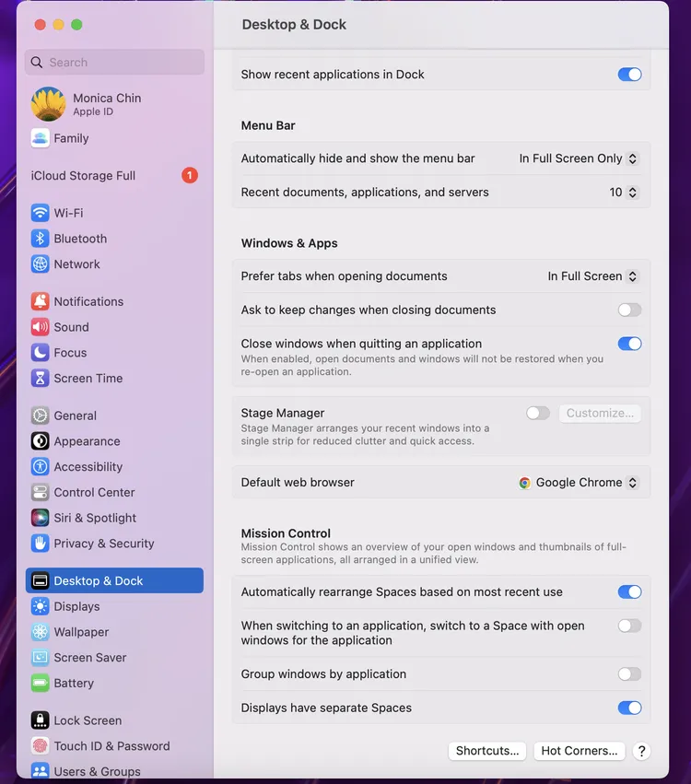Open the In Full Screen Only dropdown
Screen dimensions: 691x784
(579, 158)
